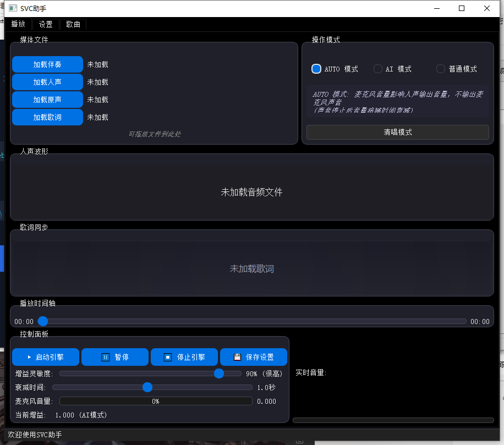Enable 普通模式
The image size is (504, 445).
(x=440, y=68)
